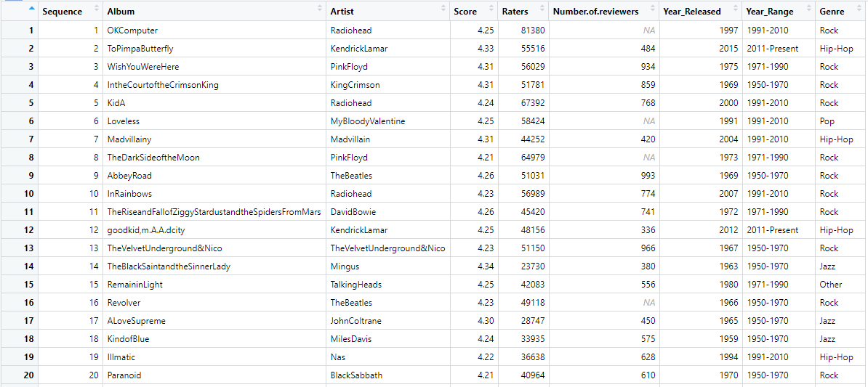Select the Other genre cell
Screen dimensions: 868x387
pos(841,285)
